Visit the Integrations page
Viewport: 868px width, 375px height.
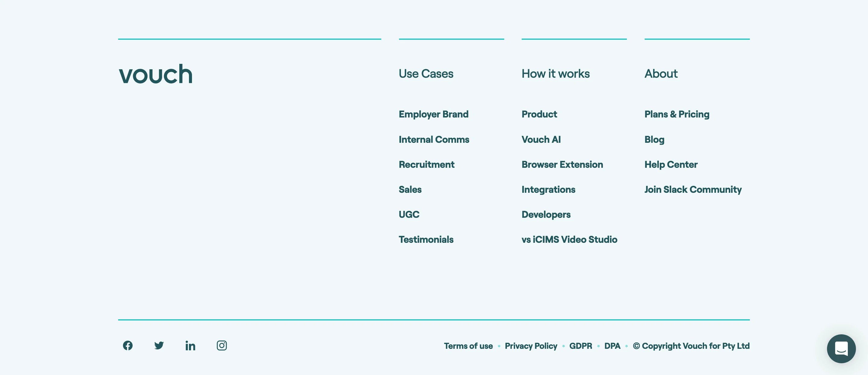pos(548,189)
